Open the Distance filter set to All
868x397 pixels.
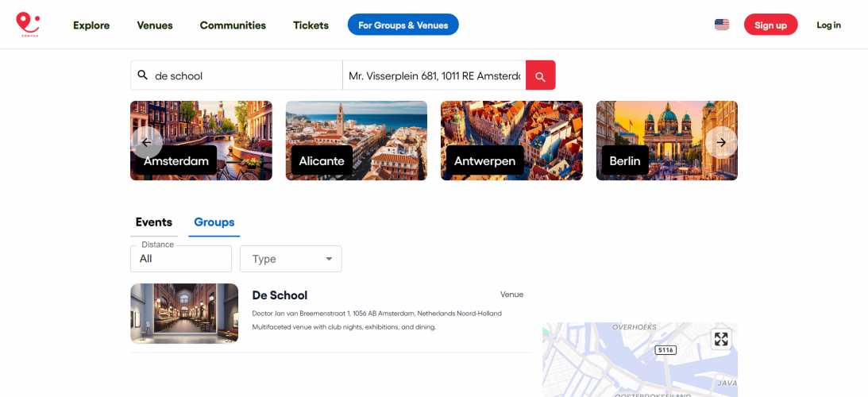coord(181,259)
